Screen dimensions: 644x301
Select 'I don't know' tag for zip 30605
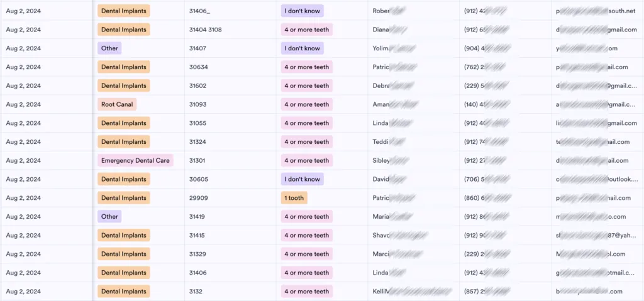(x=303, y=179)
